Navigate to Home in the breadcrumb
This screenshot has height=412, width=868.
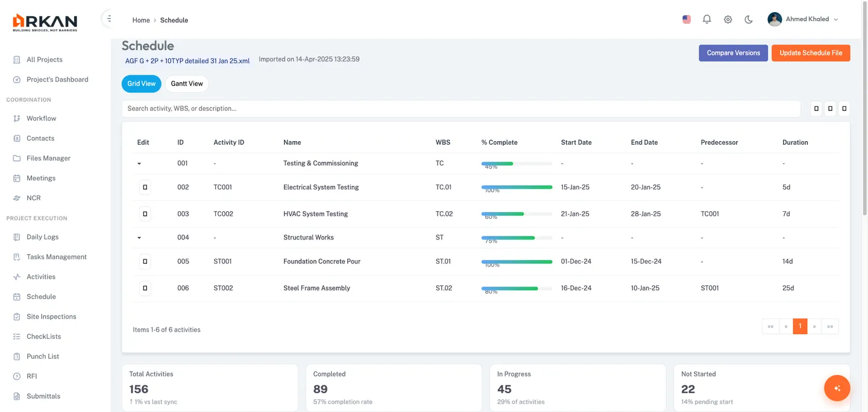[140, 20]
